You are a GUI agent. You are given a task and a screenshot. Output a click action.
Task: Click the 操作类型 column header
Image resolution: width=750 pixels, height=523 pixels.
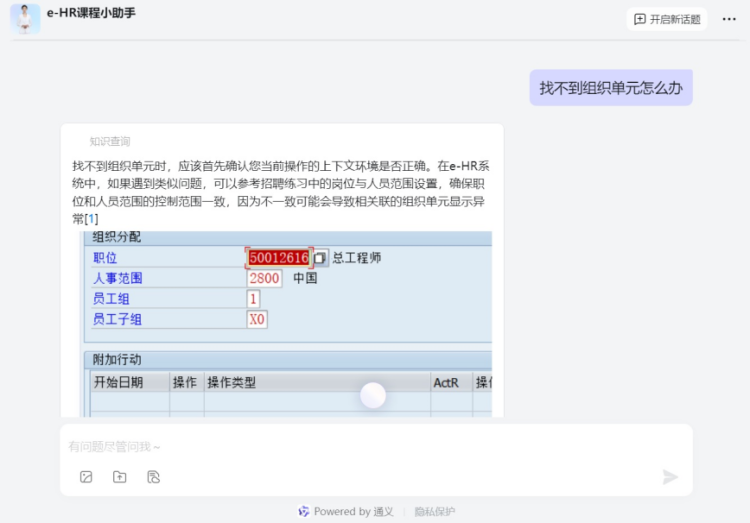pyautogui.click(x=231, y=382)
